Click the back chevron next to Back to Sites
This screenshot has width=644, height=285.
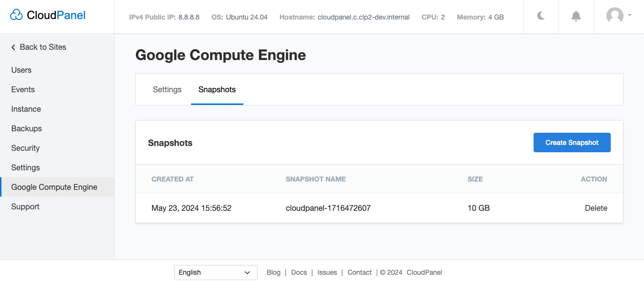[x=13, y=47]
